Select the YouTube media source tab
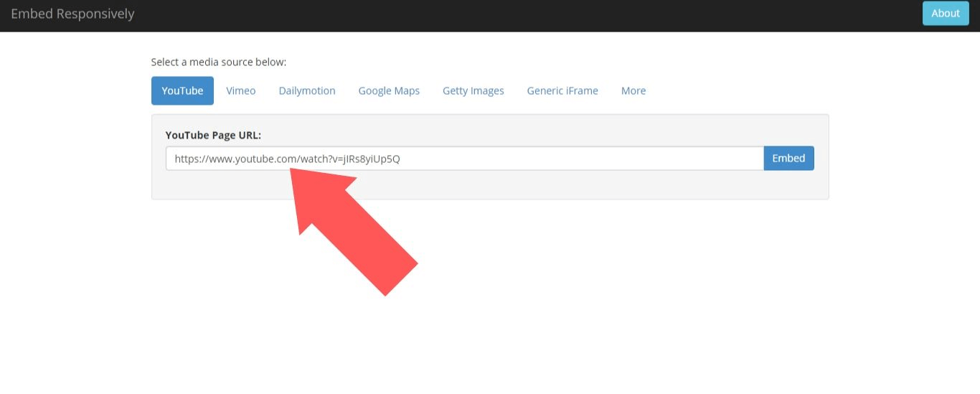 [x=182, y=90]
